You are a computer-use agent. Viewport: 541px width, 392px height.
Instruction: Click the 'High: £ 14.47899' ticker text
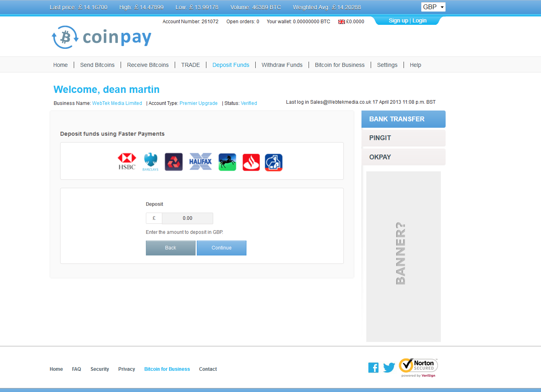pos(141,7)
